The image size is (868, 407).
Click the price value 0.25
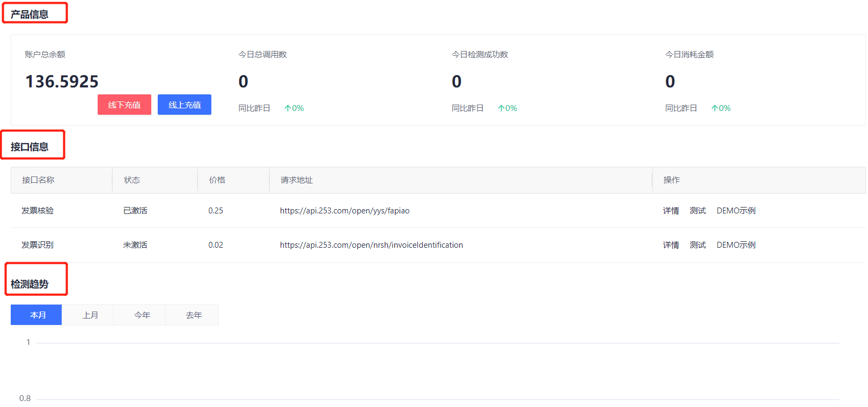click(216, 211)
